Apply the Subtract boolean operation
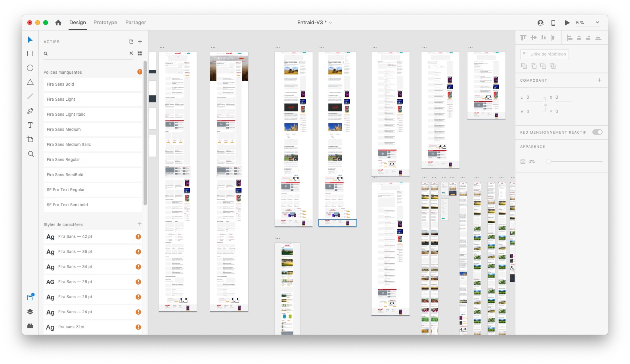630x364 pixels. tap(534, 66)
